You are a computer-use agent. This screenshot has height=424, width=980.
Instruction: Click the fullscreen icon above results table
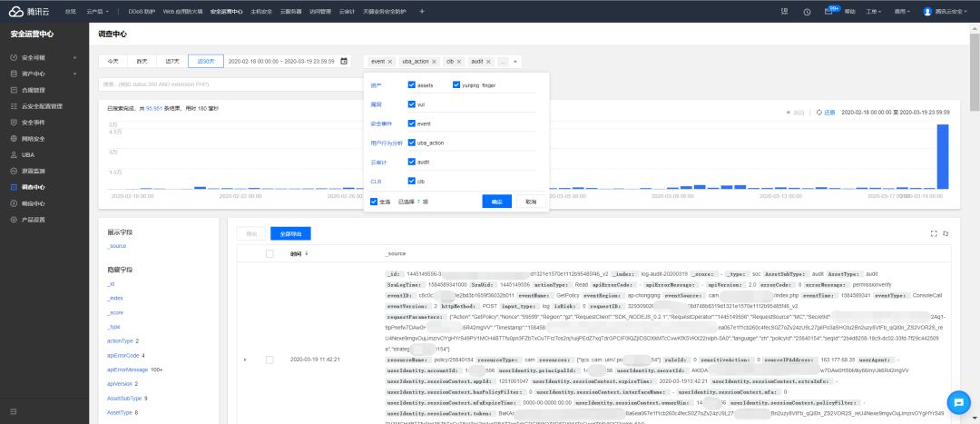pos(933,233)
